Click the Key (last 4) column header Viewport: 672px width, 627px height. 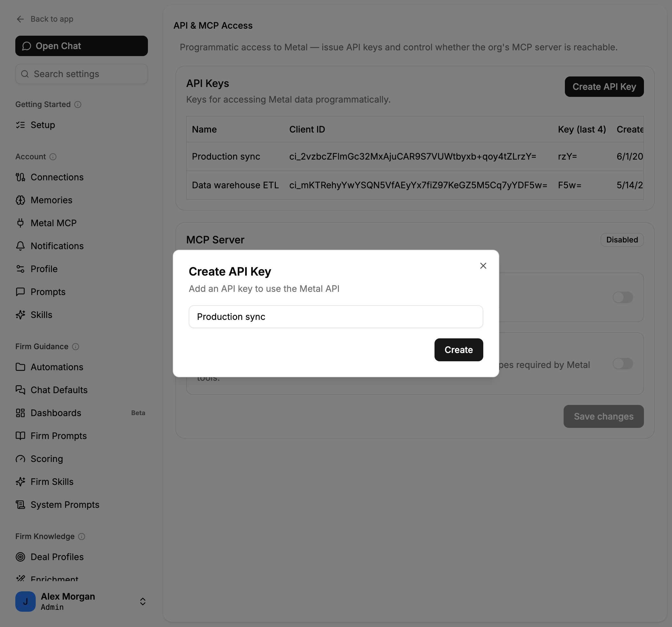point(582,129)
